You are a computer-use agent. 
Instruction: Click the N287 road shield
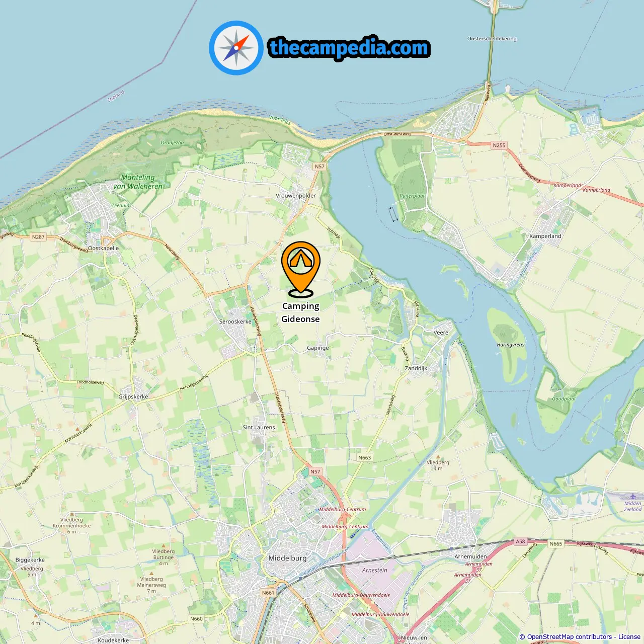coord(38,237)
